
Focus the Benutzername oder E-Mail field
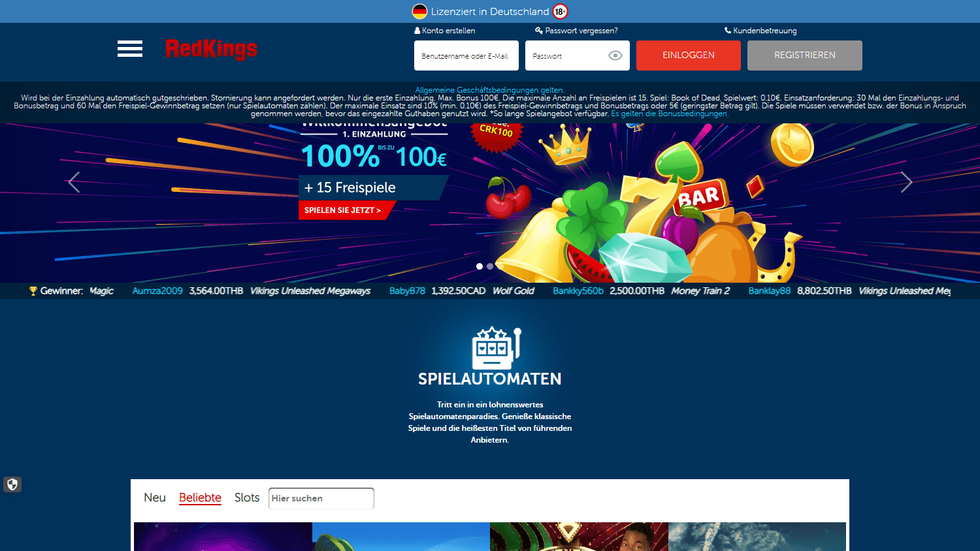466,55
